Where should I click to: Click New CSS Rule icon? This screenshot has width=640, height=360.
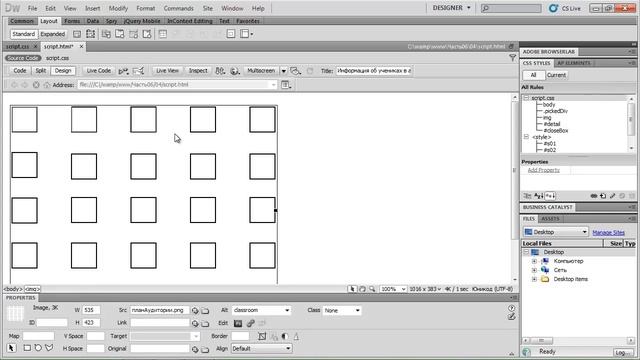click(x=603, y=196)
